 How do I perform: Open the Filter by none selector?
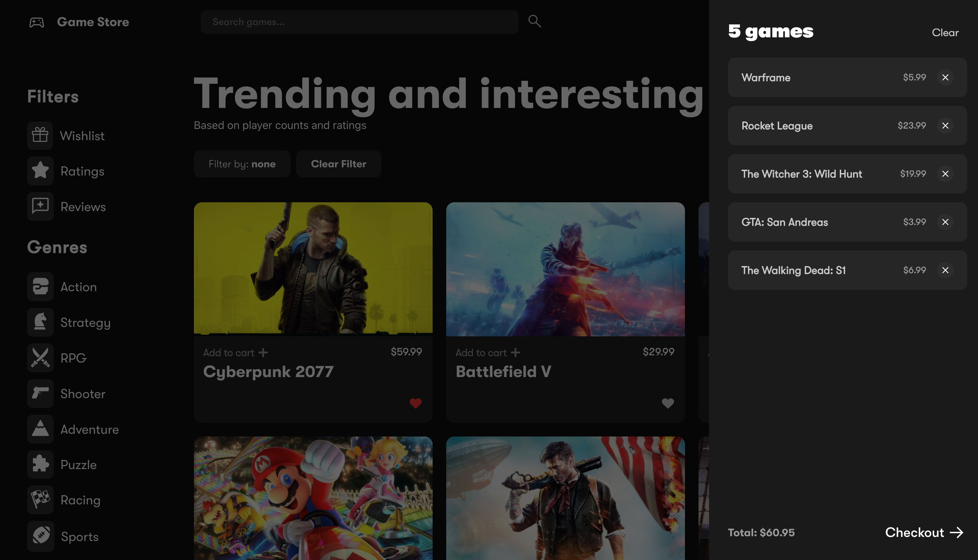pyautogui.click(x=242, y=164)
